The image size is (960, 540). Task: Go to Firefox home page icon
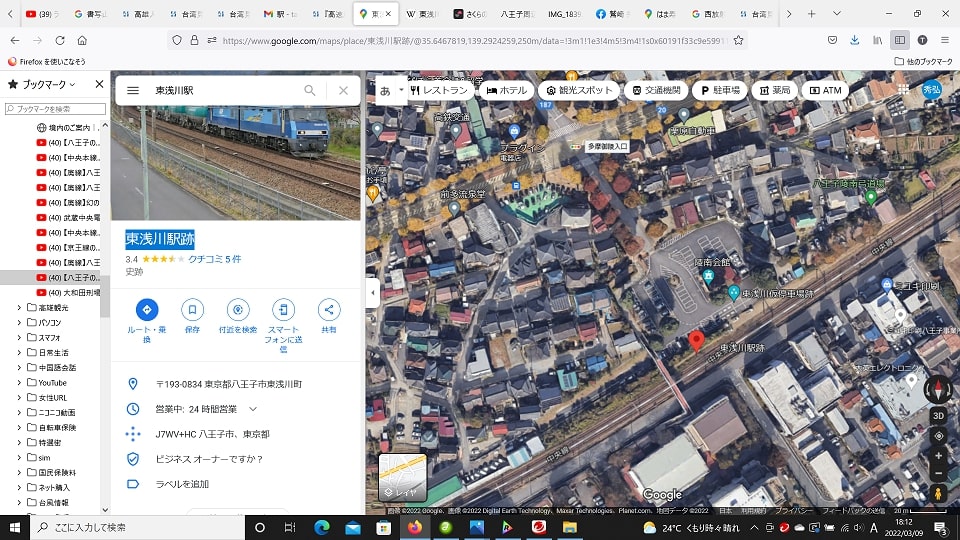tap(82, 40)
